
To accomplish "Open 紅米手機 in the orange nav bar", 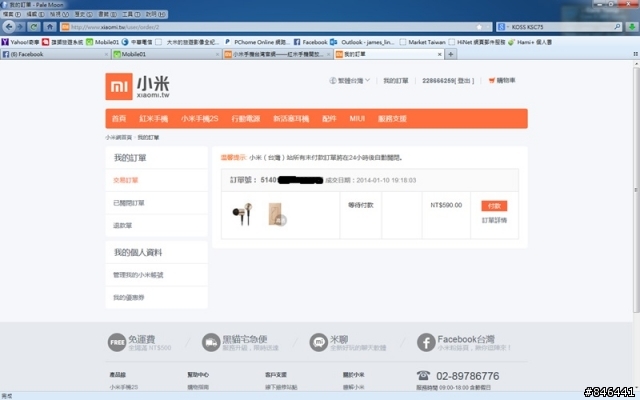I will click(x=153, y=119).
